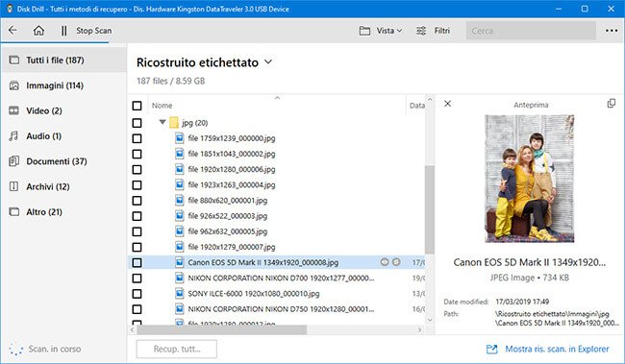Screen dimensions: 625x364
Task: Open the Vista view dropdown
Action: point(381,31)
